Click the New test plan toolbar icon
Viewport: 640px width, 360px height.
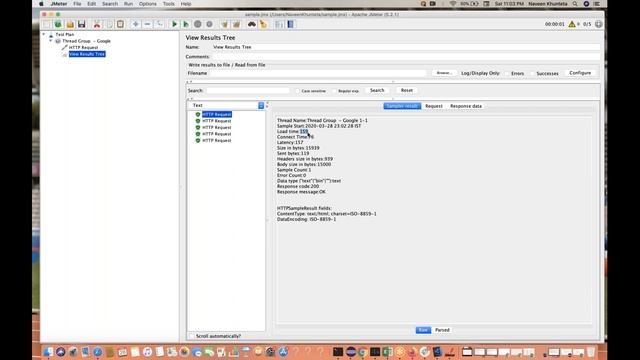[x=47, y=24]
